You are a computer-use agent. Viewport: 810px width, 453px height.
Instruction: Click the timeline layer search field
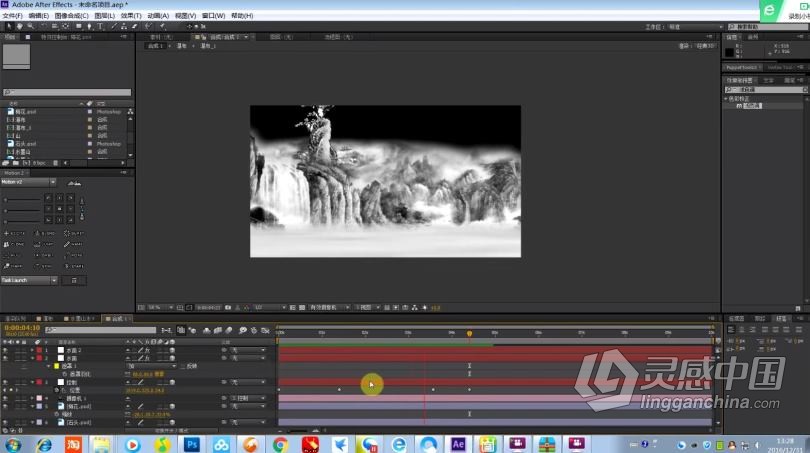point(100,330)
